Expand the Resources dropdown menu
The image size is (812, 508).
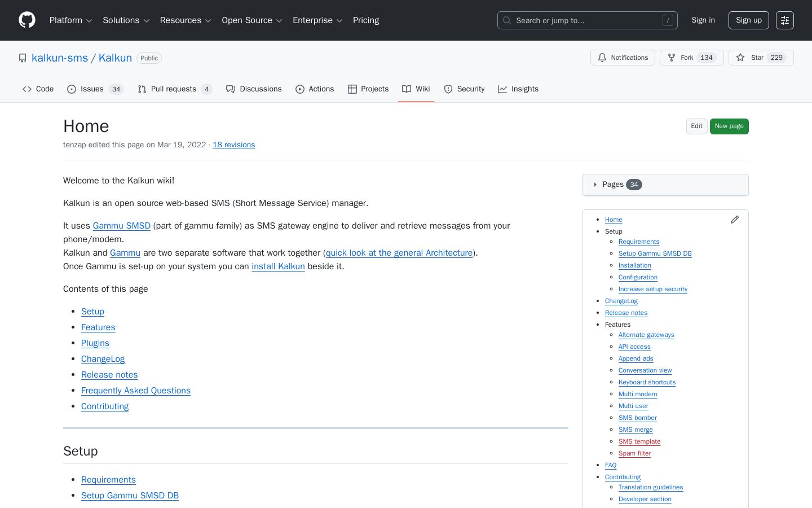(x=186, y=20)
